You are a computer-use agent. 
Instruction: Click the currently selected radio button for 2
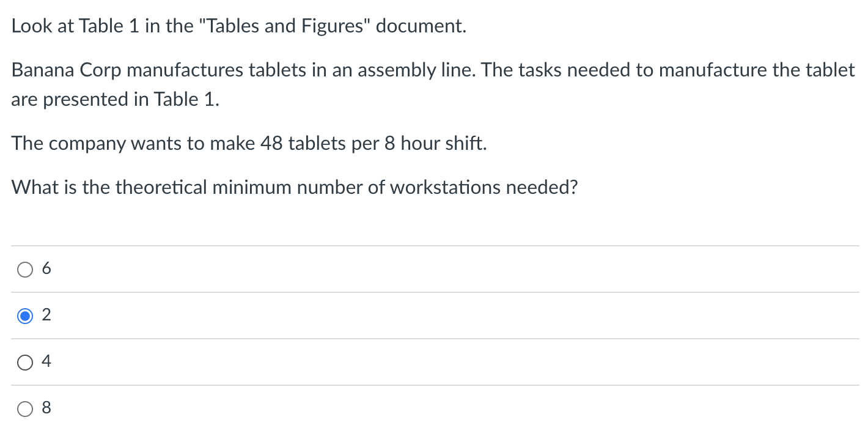coord(24,315)
